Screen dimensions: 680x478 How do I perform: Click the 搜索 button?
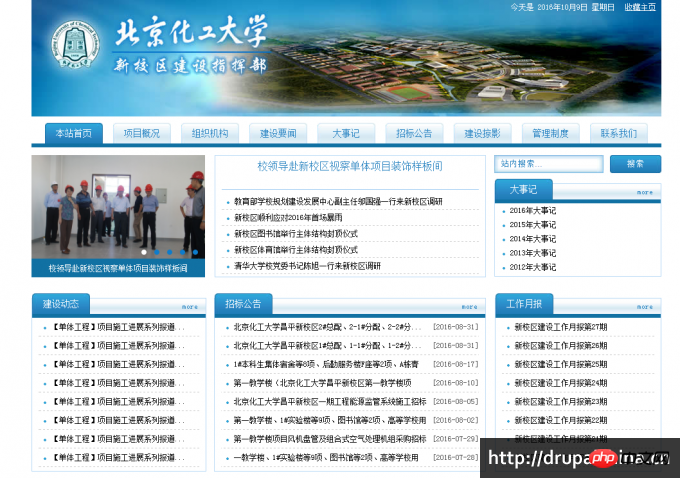[x=635, y=164]
